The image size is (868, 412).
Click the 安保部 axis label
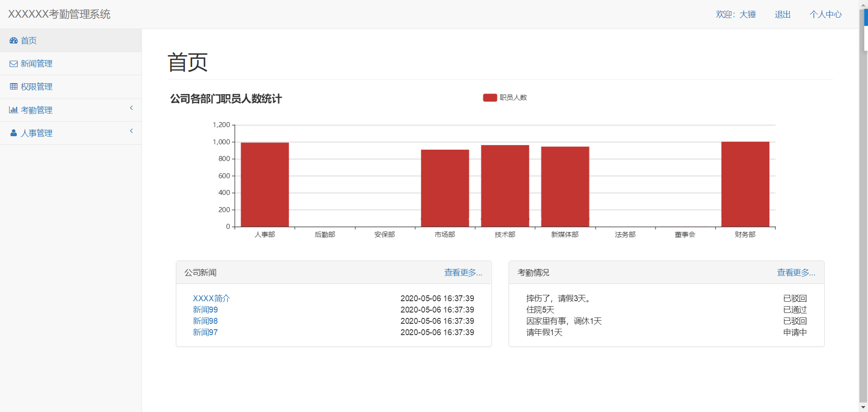click(x=385, y=235)
